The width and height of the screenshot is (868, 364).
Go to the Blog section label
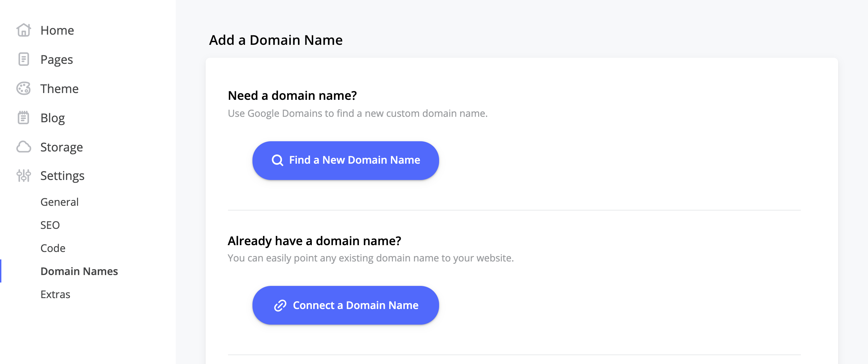point(53,118)
